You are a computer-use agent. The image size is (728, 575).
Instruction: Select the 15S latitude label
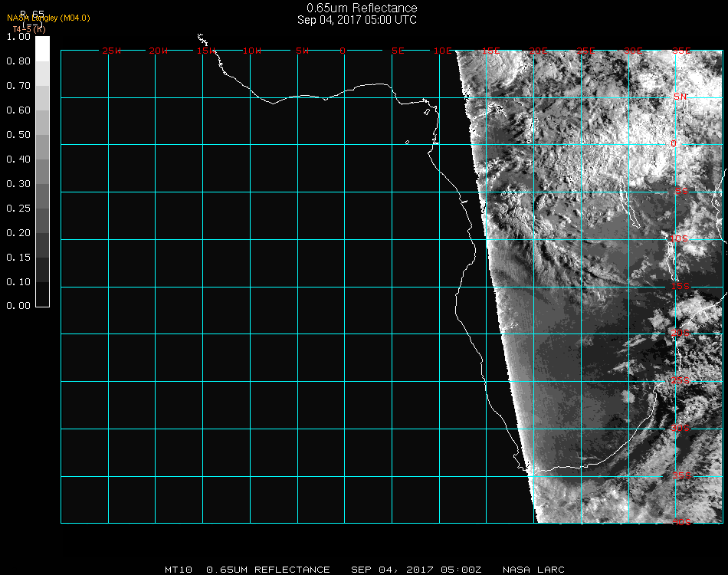[680, 286]
